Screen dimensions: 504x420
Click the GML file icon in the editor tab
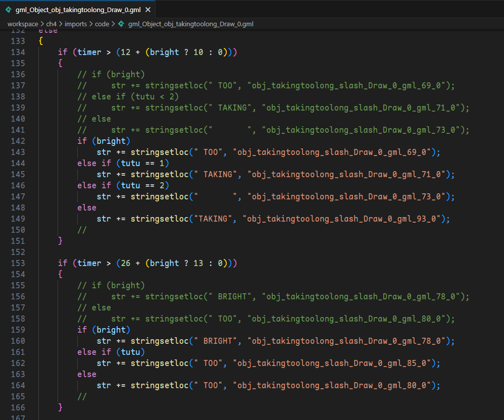(9, 10)
